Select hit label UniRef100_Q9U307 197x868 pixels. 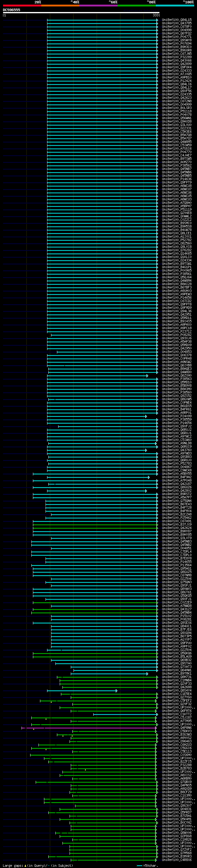coord(177,806)
